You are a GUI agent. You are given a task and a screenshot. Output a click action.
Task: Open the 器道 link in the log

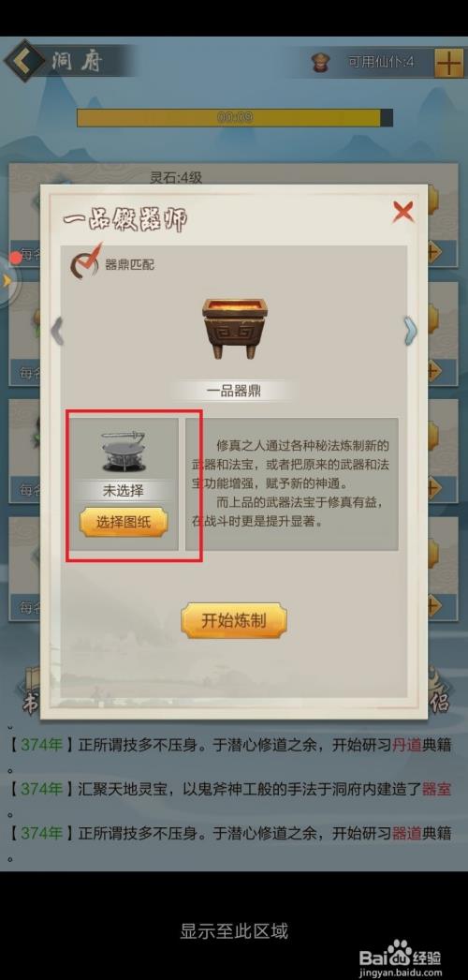click(407, 833)
